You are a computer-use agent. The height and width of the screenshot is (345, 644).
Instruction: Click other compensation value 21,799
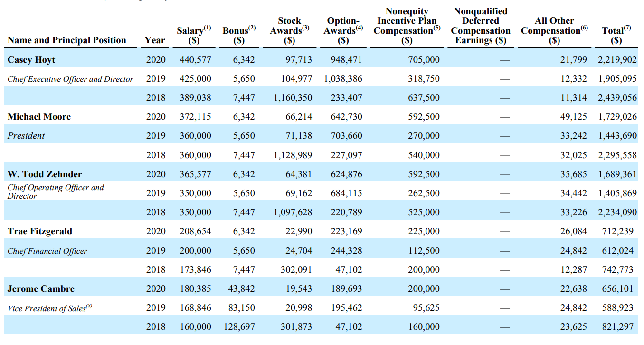click(573, 60)
